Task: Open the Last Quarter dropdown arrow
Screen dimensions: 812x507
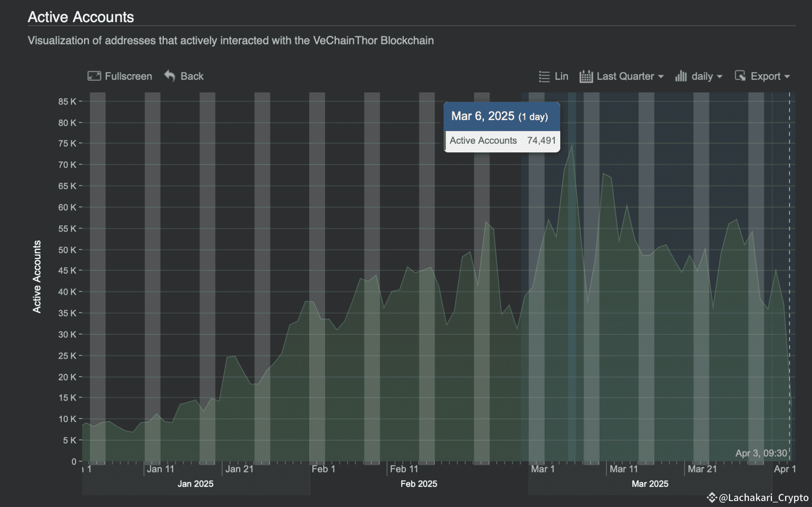Action: click(661, 77)
